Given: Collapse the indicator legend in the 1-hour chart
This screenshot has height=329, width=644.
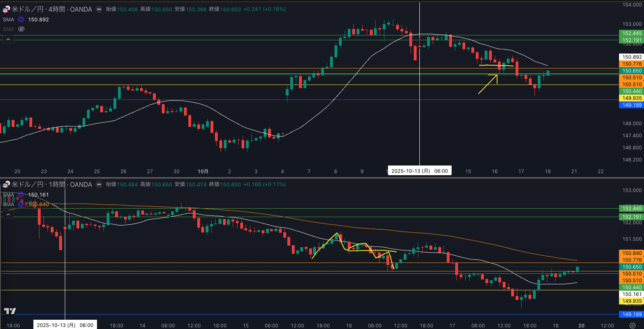Looking at the screenshot, I should 8,214.
